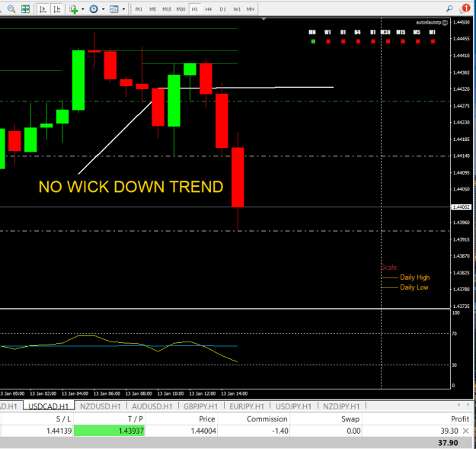Open the NZDUSD.H1 chart tab
This screenshot has width=476, height=449.
101,406
